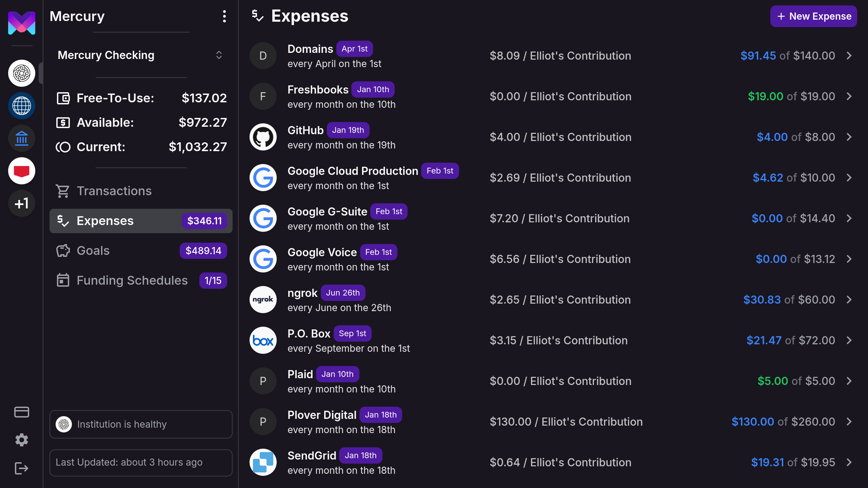Click the monetr logo icon

pyautogui.click(x=22, y=23)
